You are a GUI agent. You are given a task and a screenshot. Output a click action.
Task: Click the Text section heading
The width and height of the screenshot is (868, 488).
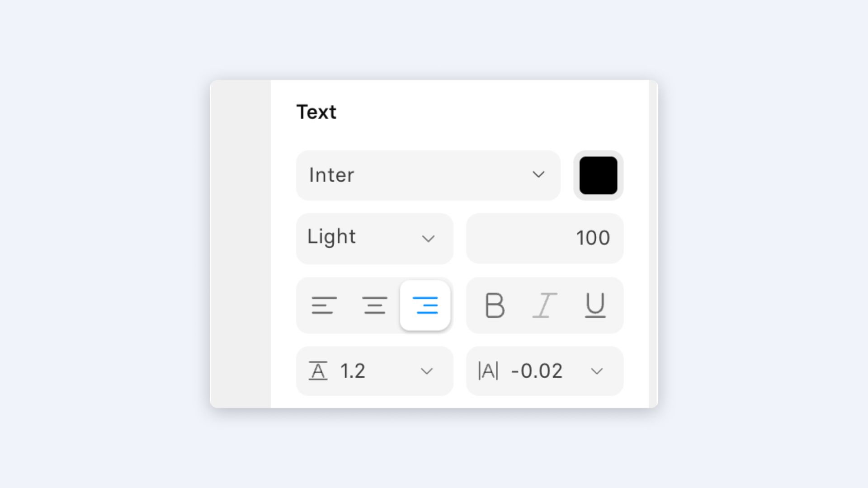pyautogui.click(x=316, y=112)
